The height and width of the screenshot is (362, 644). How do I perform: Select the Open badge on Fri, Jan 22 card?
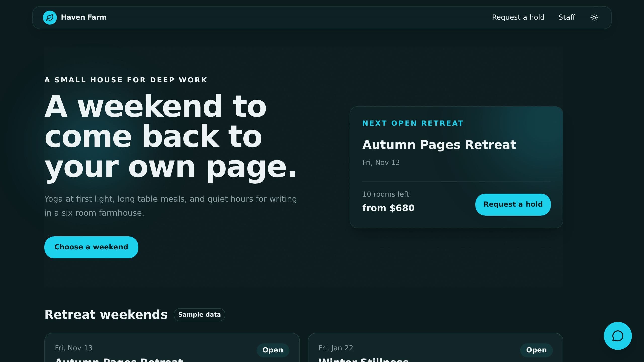pyautogui.click(x=536, y=350)
